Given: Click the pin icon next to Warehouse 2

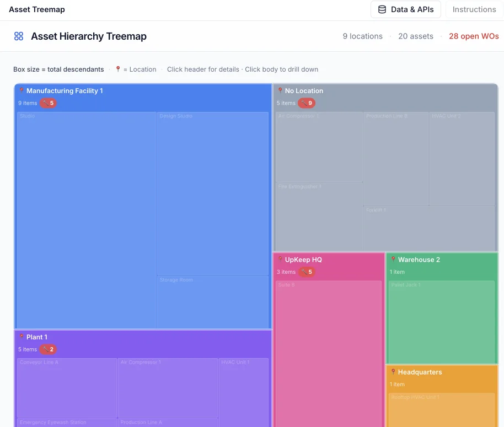Looking at the screenshot, I should (x=393, y=260).
